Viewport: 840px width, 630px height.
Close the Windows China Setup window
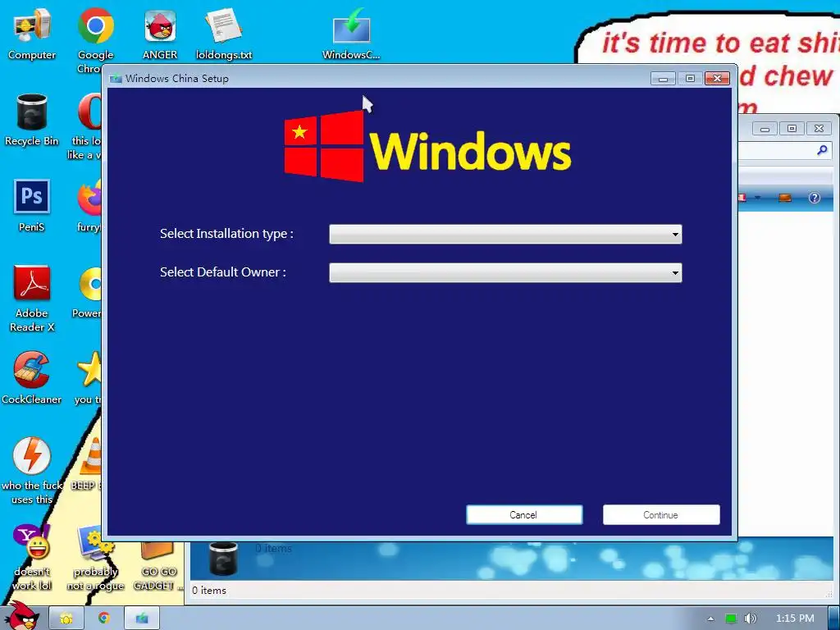point(717,79)
